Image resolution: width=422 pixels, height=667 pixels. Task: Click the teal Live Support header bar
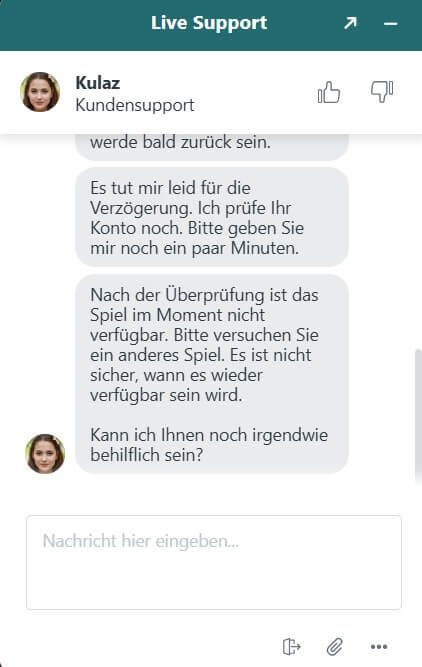point(211,25)
